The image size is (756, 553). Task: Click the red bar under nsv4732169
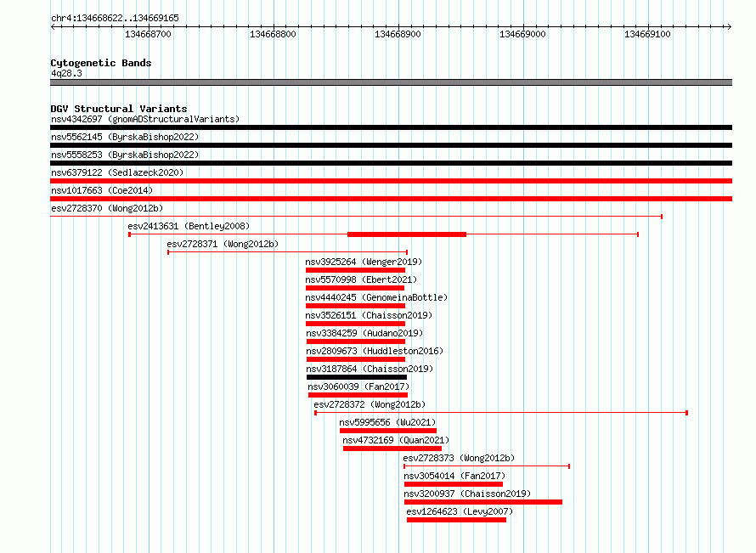(392, 449)
